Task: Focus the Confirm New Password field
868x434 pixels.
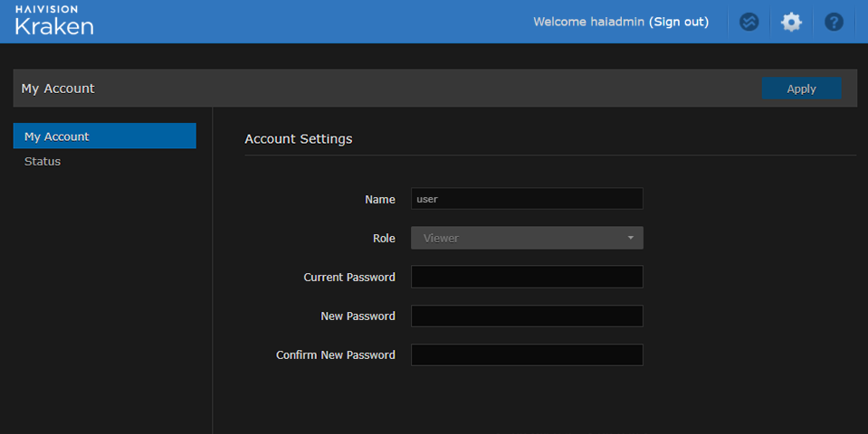Action: [527, 354]
